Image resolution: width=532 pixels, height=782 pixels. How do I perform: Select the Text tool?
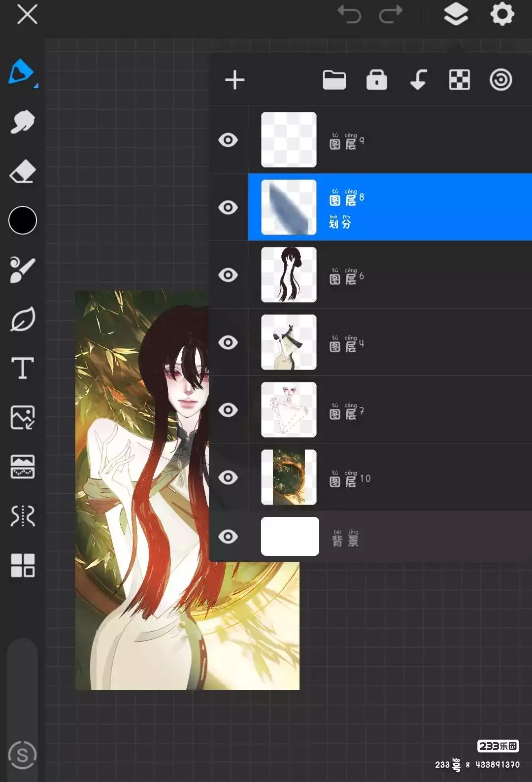tap(23, 368)
